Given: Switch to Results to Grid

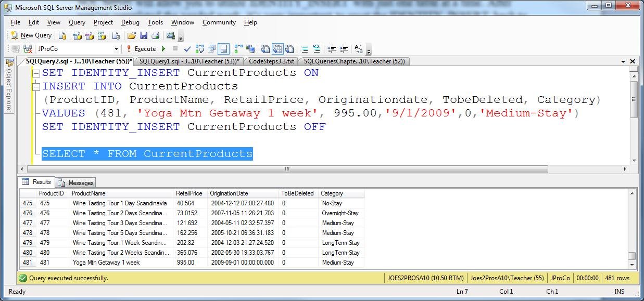Looking at the screenshot, I should [277, 49].
